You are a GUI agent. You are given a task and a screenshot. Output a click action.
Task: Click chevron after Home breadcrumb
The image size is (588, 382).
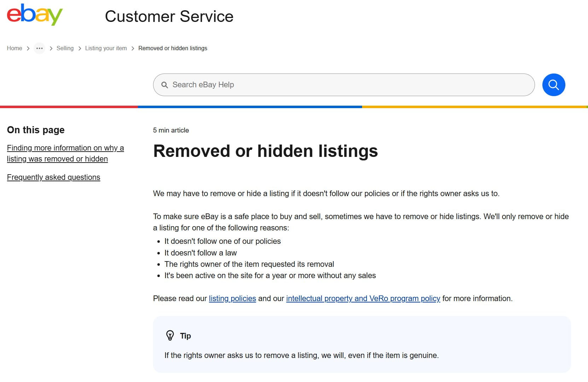point(28,48)
